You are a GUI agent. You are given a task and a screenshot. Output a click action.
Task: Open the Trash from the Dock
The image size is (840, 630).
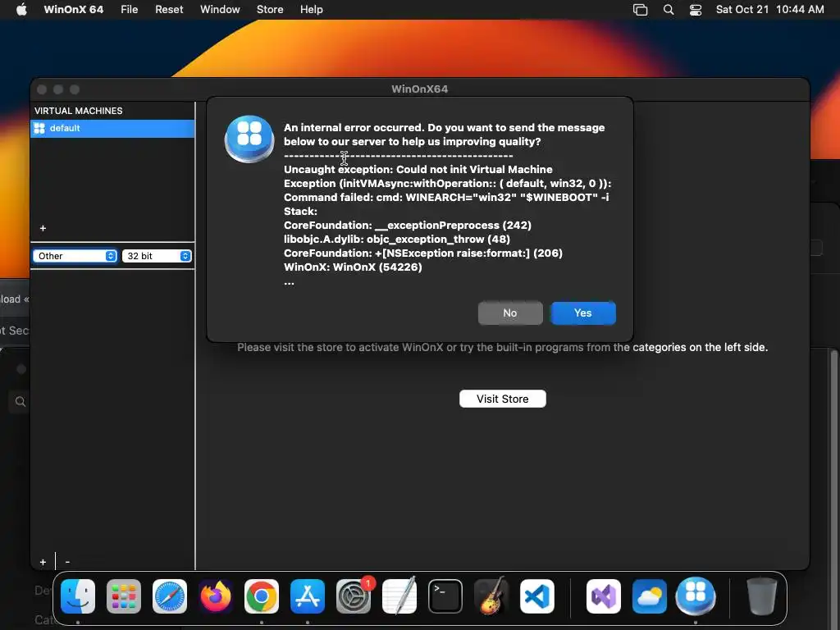pos(761,596)
